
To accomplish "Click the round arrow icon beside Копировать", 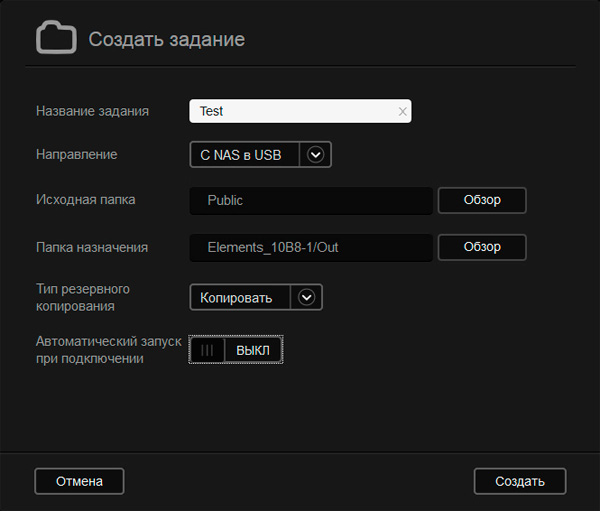I will [306, 297].
